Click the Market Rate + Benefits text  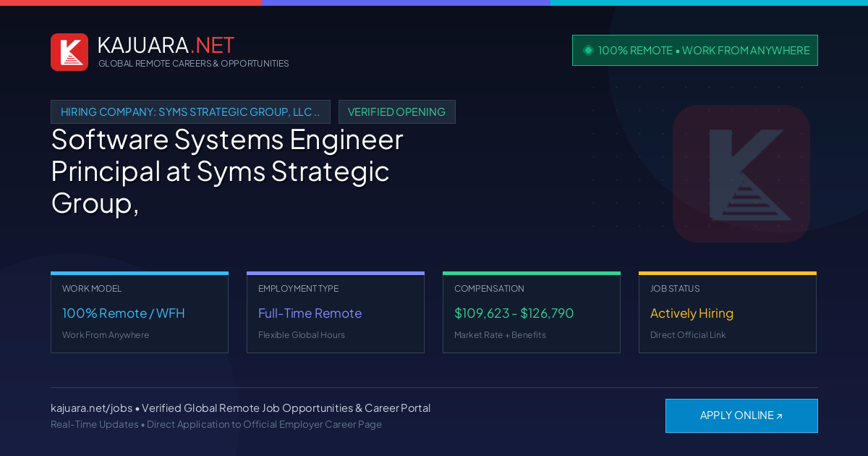pyautogui.click(x=500, y=335)
